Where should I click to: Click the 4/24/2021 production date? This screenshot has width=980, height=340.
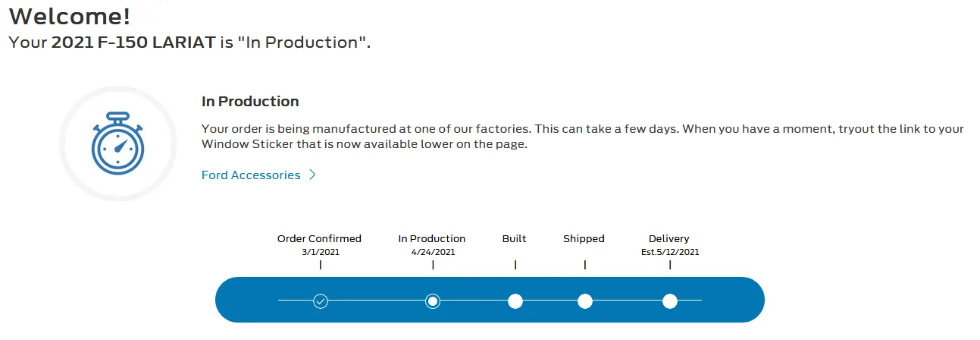(x=432, y=252)
